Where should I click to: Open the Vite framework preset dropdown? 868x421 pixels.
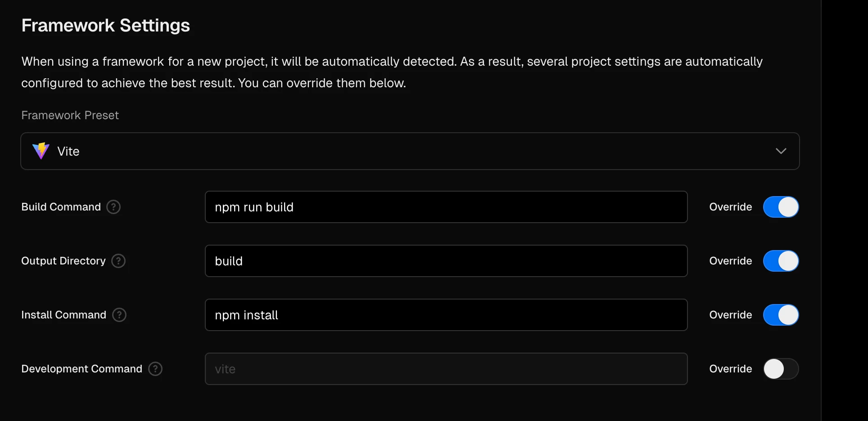click(x=410, y=151)
